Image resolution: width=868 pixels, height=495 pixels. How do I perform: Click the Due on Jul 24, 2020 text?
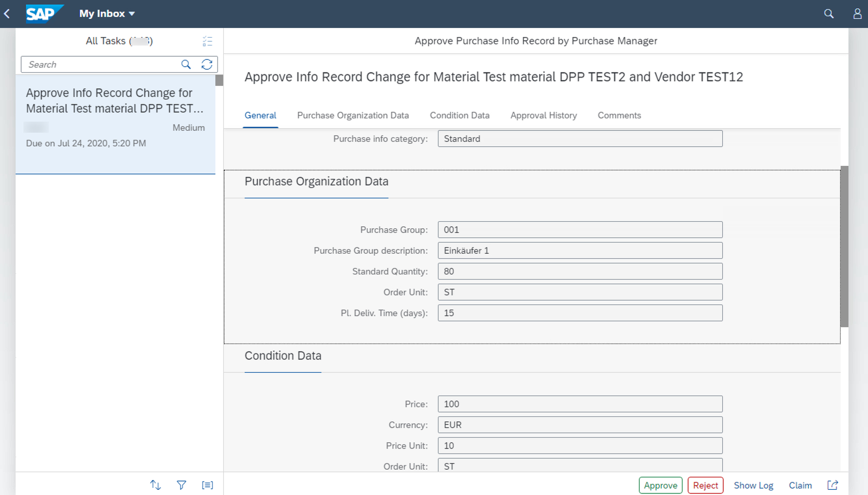click(86, 143)
